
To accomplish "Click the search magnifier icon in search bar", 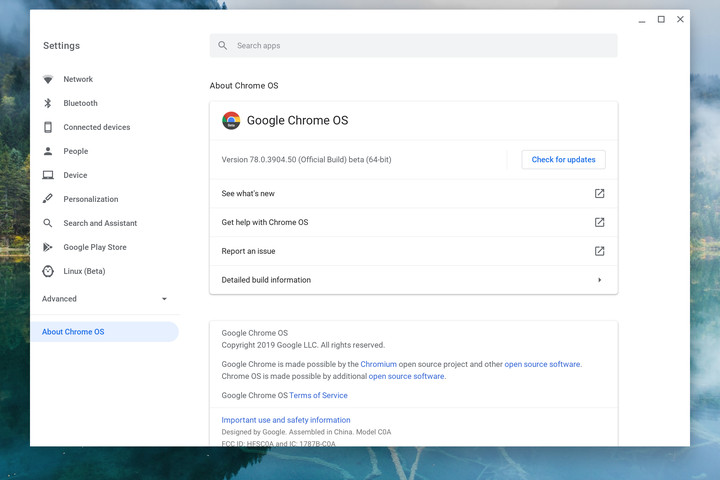I will point(223,45).
